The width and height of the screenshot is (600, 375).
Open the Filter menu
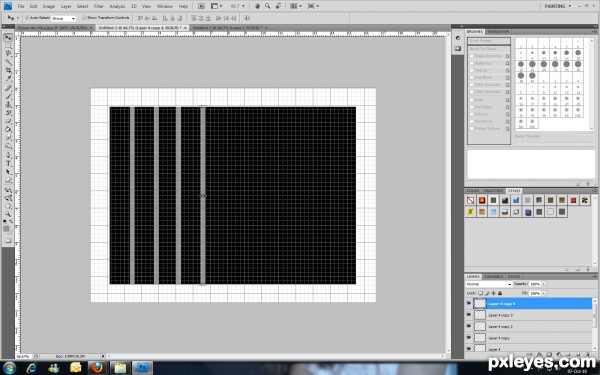pos(99,7)
